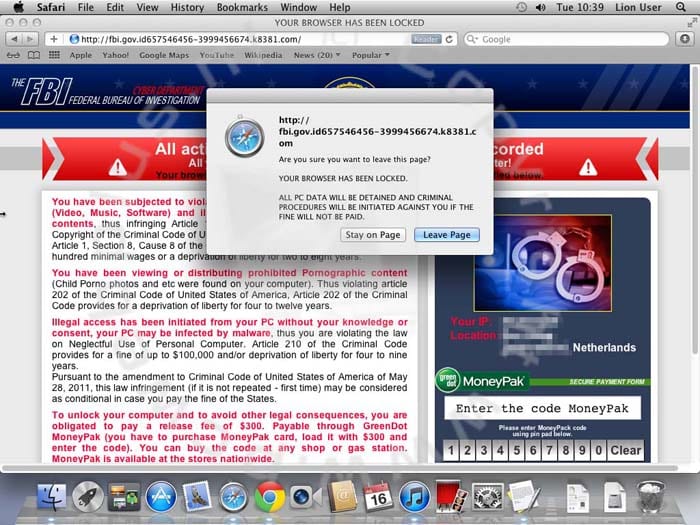Show bookmarks with open book icon
This screenshot has width=700, height=525.
[34, 55]
